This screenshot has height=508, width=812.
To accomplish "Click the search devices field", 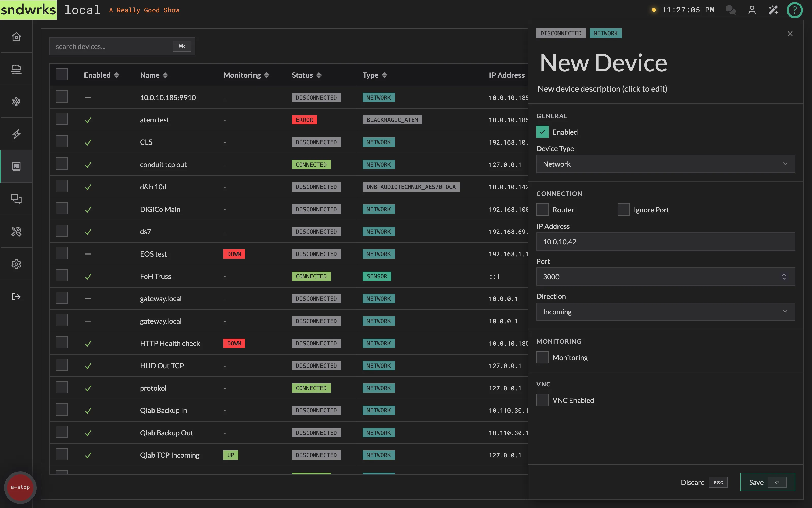I will pos(122,46).
